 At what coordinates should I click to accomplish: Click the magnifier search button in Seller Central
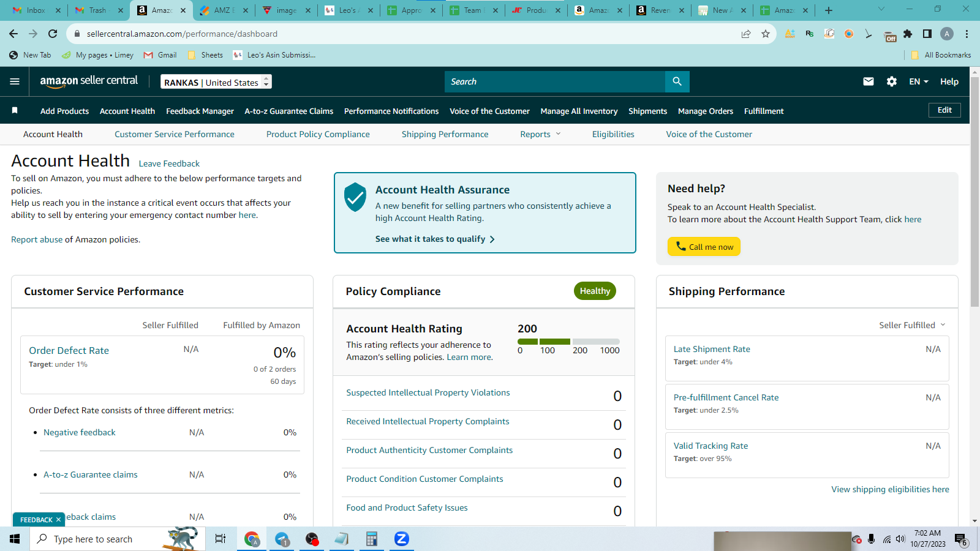point(677,81)
